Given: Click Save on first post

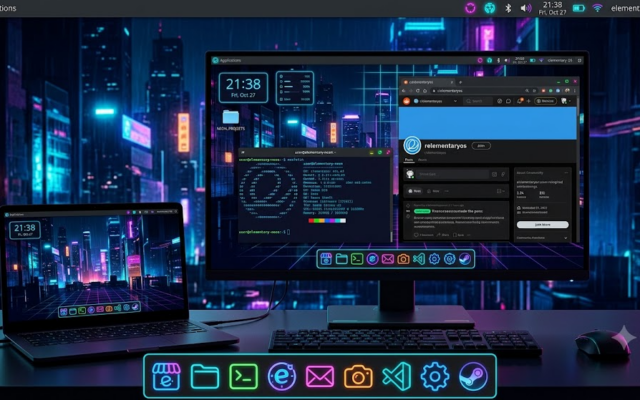Looking at the screenshot, I should coord(458,235).
